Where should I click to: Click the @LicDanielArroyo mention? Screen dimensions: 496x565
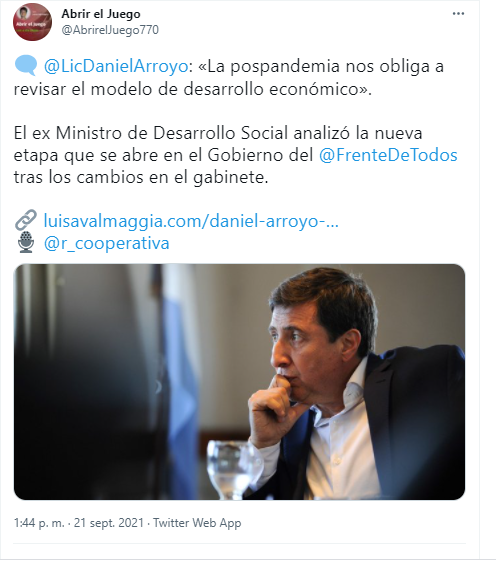click(116, 66)
